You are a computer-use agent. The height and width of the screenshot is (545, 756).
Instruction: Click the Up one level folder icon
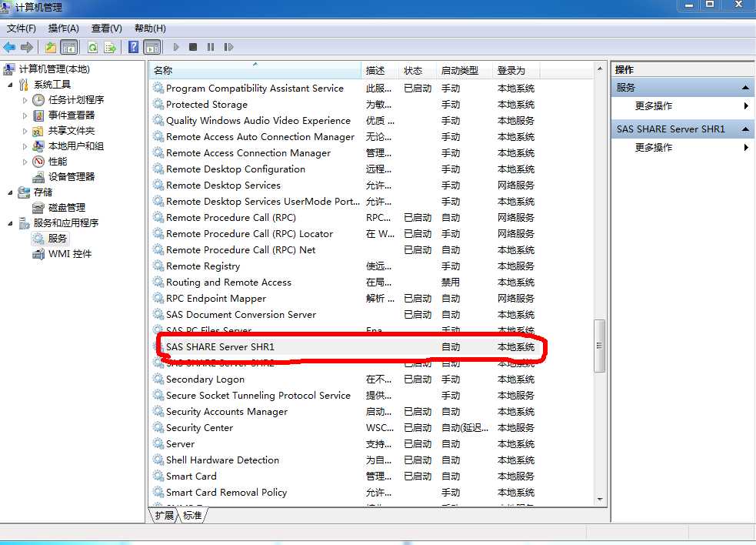51,47
